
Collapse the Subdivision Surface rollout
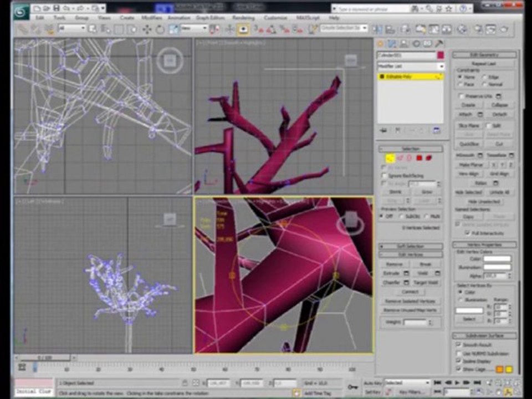coord(485,336)
